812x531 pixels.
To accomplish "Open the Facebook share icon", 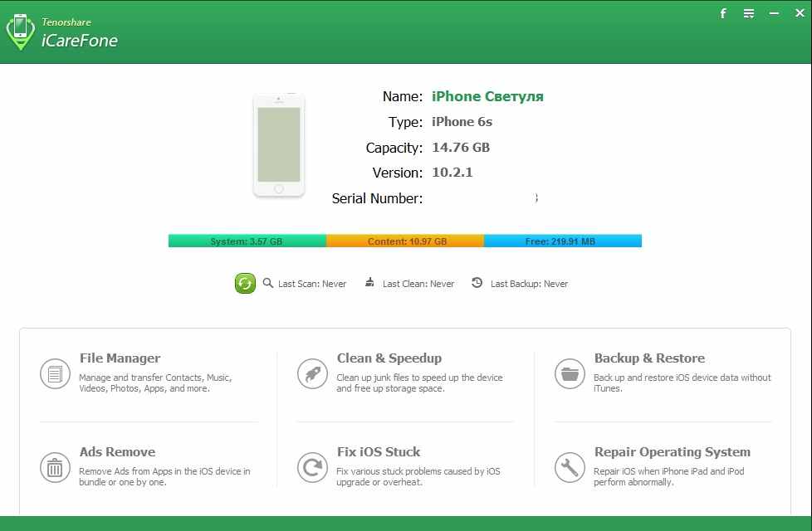I will click(723, 13).
